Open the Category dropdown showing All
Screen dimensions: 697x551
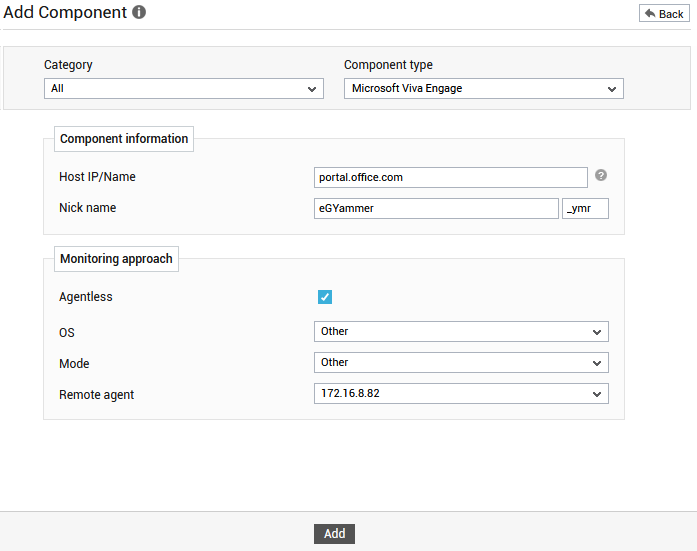184,88
